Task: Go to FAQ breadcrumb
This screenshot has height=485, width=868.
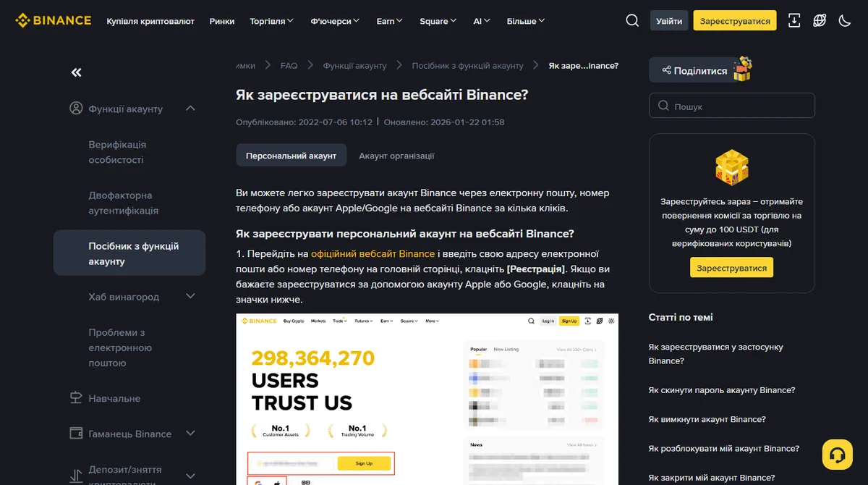Action: 289,65
